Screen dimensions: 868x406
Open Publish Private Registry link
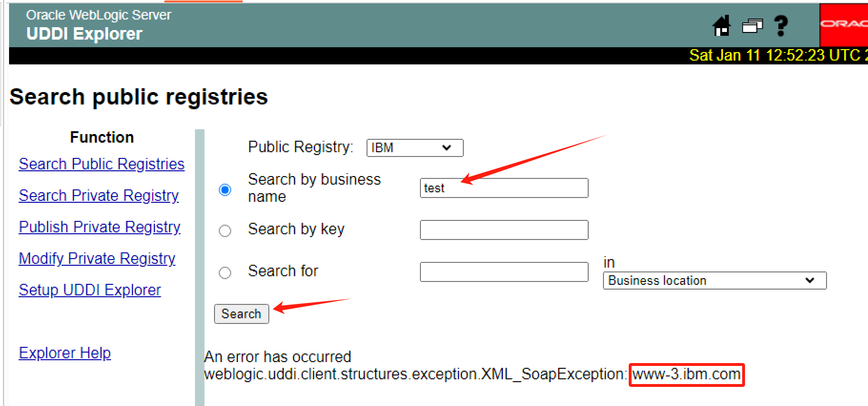pyautogui.click(x=100, y=227)
